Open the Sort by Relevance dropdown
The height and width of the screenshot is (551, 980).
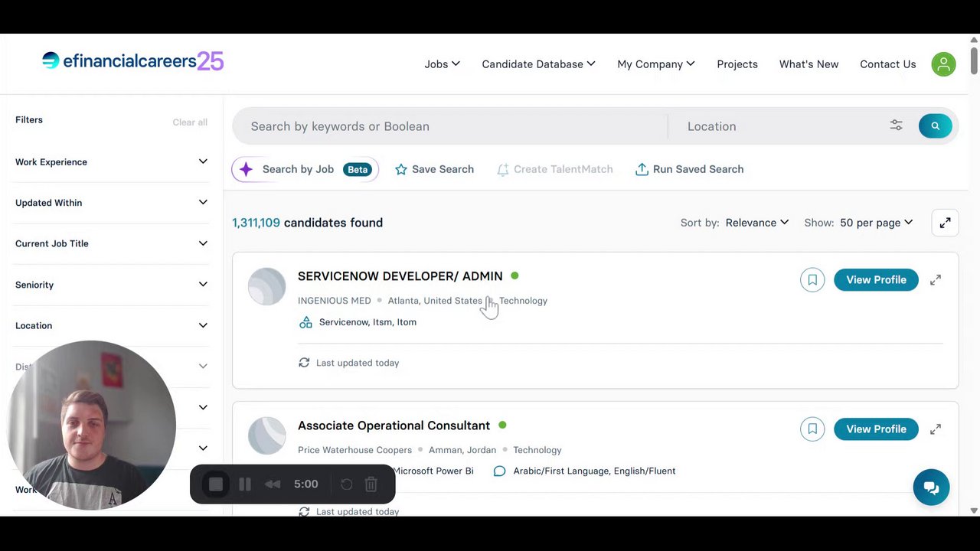point(756,223)
